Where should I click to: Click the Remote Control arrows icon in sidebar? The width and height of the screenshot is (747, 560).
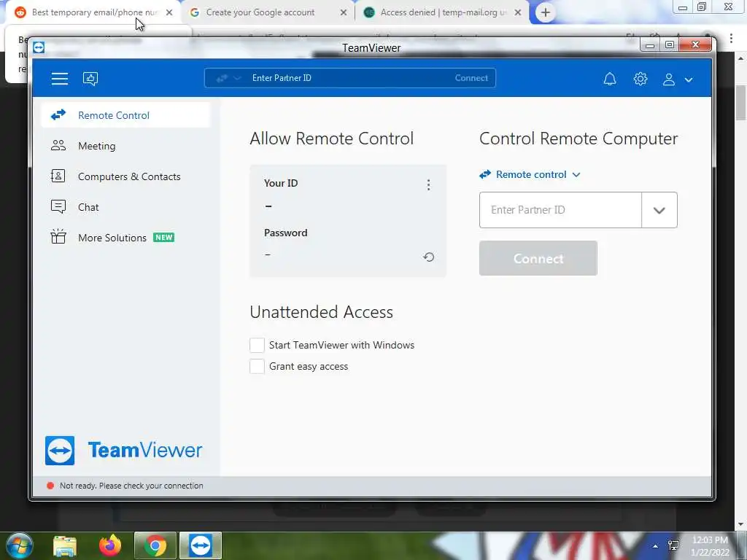58,114
